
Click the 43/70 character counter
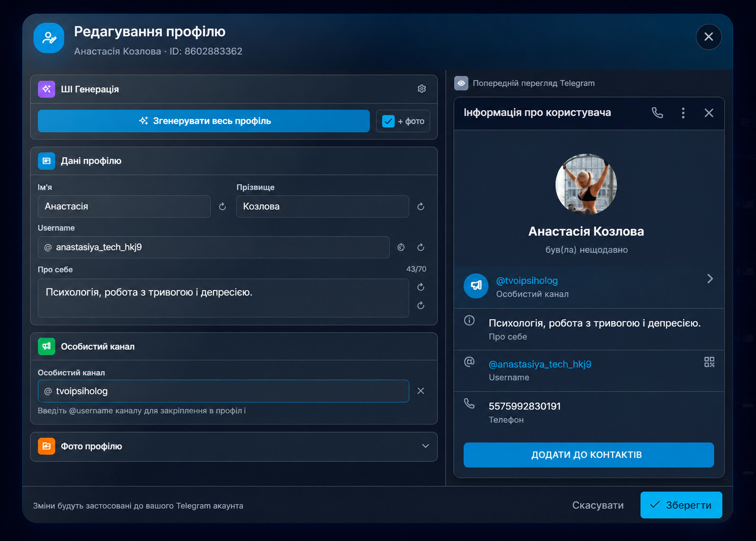416,269
